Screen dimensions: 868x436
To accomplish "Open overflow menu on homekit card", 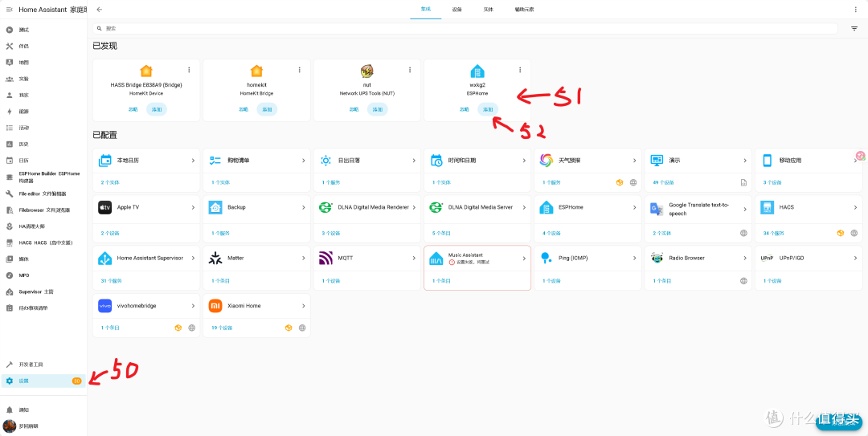I will click(x=300, y=70).
